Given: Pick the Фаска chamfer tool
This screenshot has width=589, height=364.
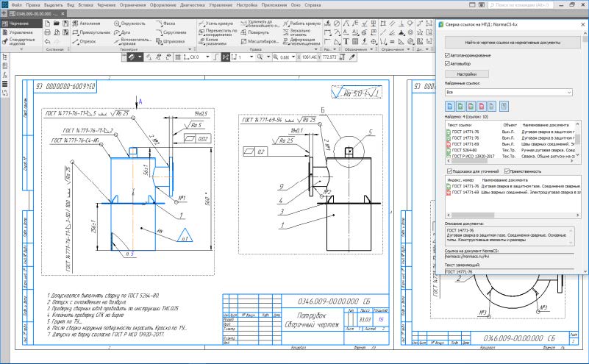Looking at the screenshot, I should [166, 24].
